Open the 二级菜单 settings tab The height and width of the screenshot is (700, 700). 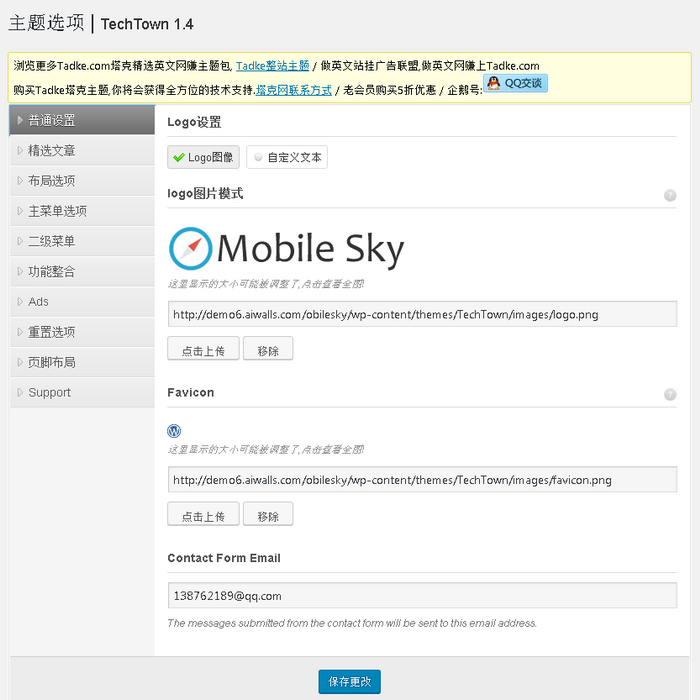click(x=52, y=241)
